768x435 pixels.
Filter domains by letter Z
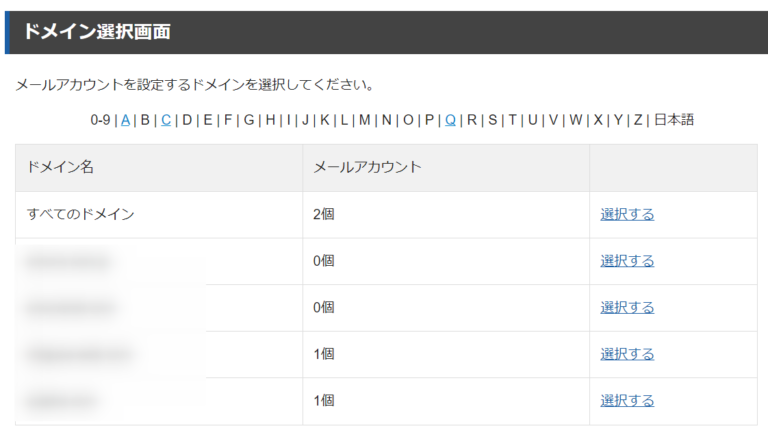(x=638, y=120)
